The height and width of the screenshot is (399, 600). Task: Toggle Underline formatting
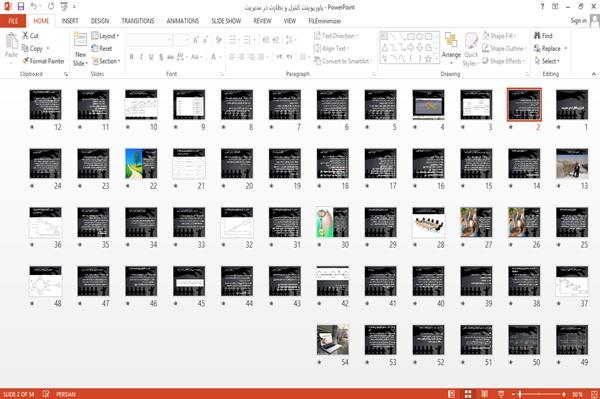[x=151, y=57]
